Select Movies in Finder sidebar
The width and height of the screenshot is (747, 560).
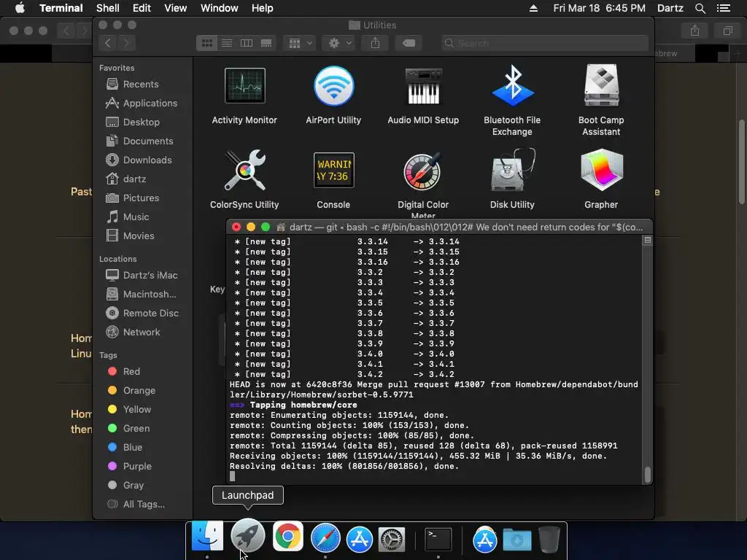(130, 236)
